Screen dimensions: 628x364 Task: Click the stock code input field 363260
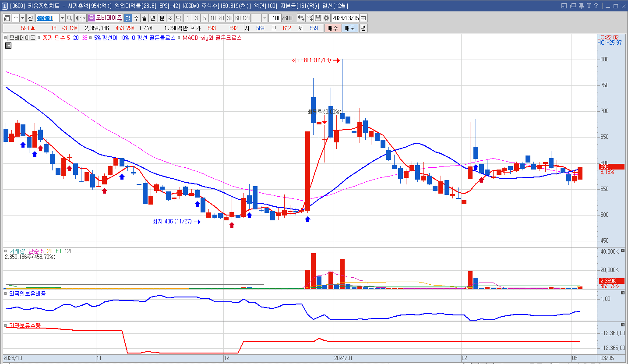[47, 18]
